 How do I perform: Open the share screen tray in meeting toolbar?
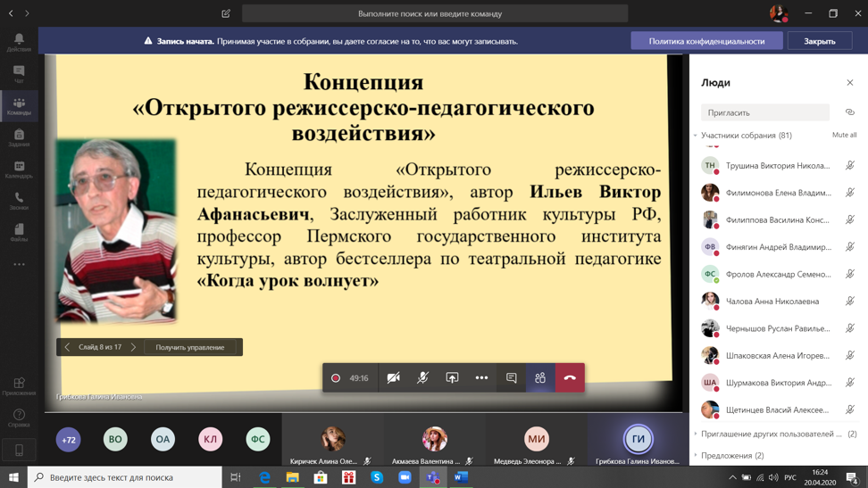point(452,377)
